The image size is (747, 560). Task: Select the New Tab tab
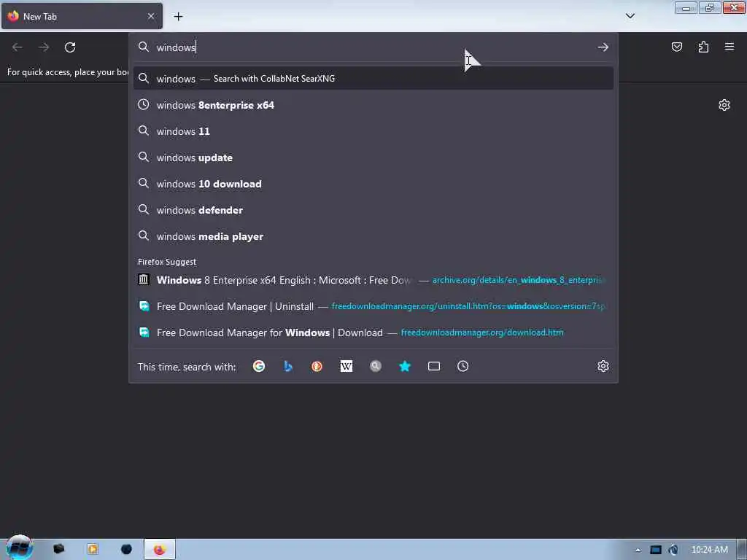(82, 16)
